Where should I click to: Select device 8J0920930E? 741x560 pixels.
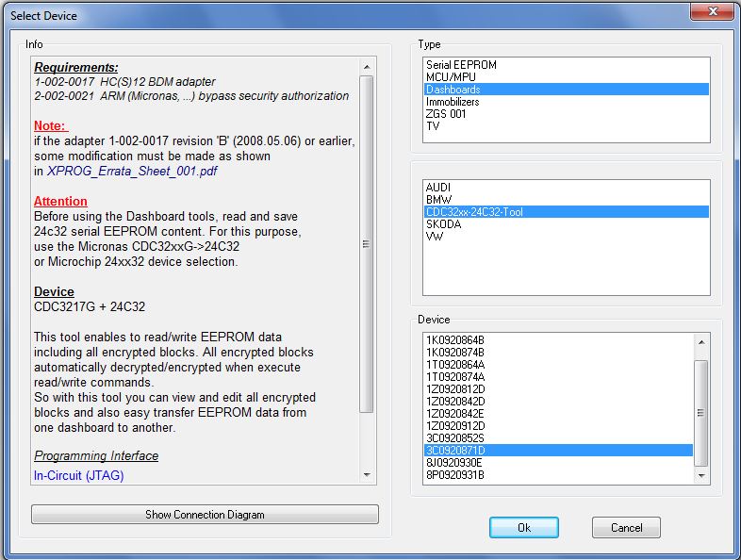tap(559, 463)
